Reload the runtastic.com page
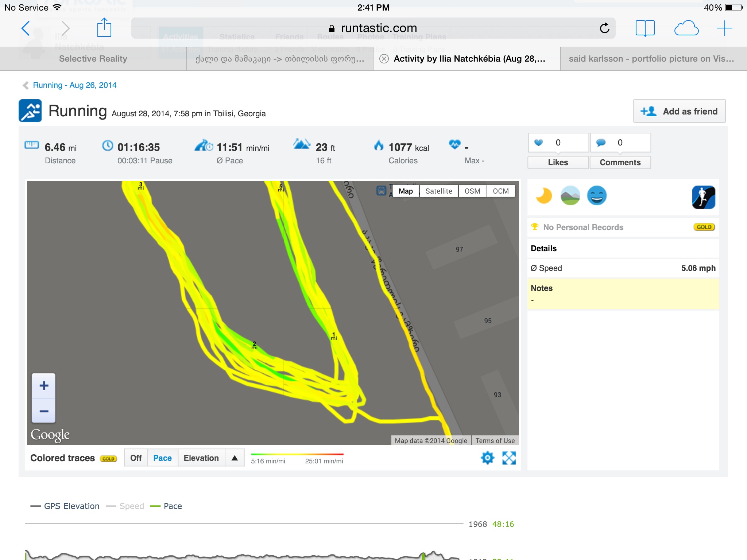Viewport: 747px width, 560px height. click(604, 28)
